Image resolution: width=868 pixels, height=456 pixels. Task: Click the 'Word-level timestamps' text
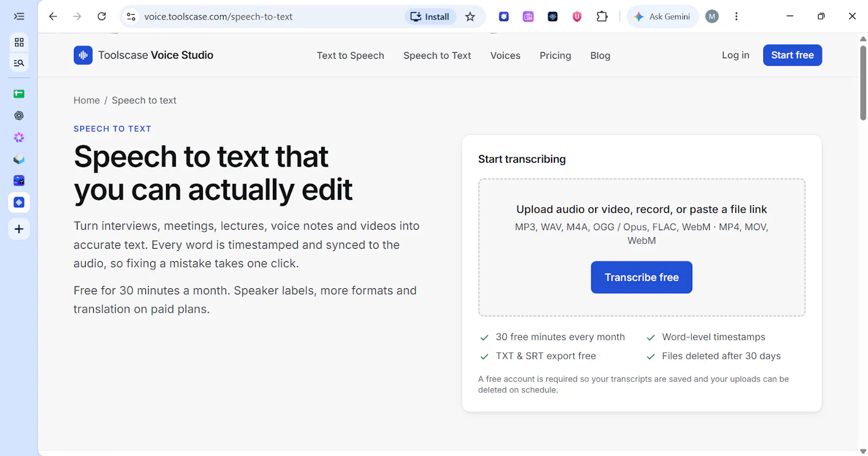(x=713, y=337)
